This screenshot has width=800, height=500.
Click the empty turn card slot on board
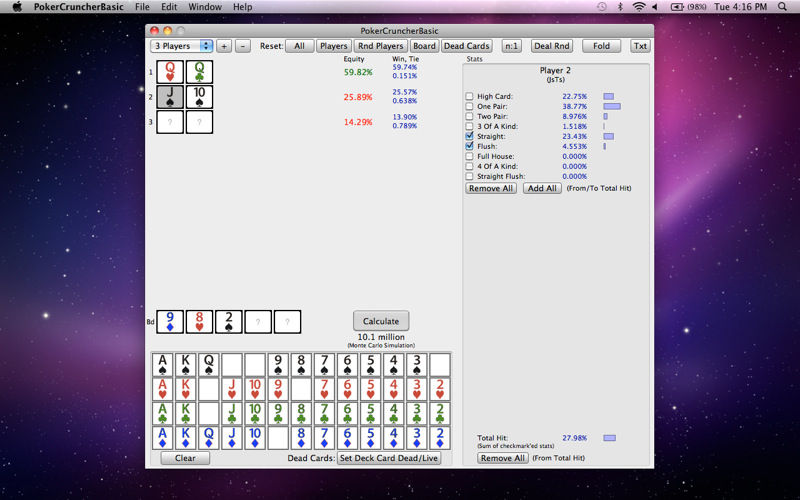[x=258, y=322]
